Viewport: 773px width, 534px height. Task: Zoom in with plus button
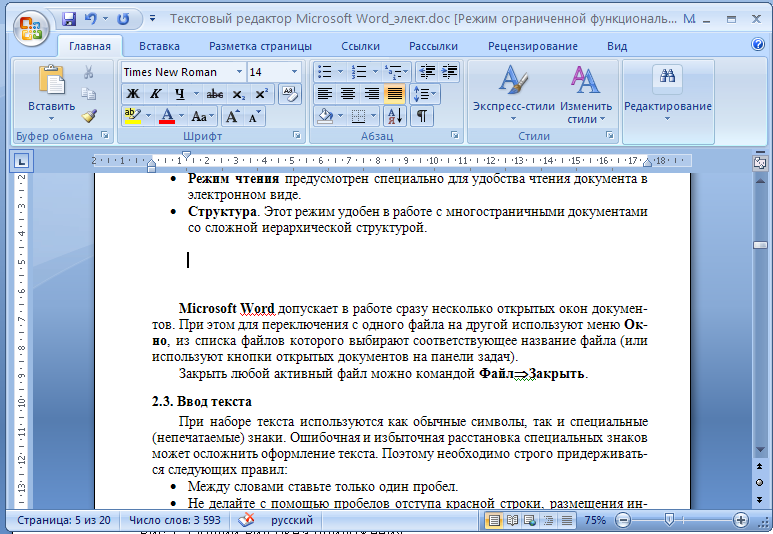point(740,520)
